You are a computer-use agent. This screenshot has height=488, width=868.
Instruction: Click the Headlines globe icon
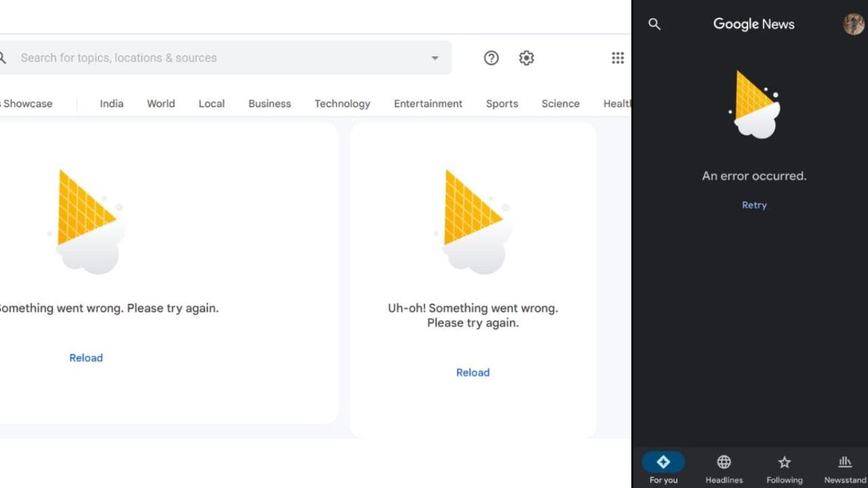724,462
